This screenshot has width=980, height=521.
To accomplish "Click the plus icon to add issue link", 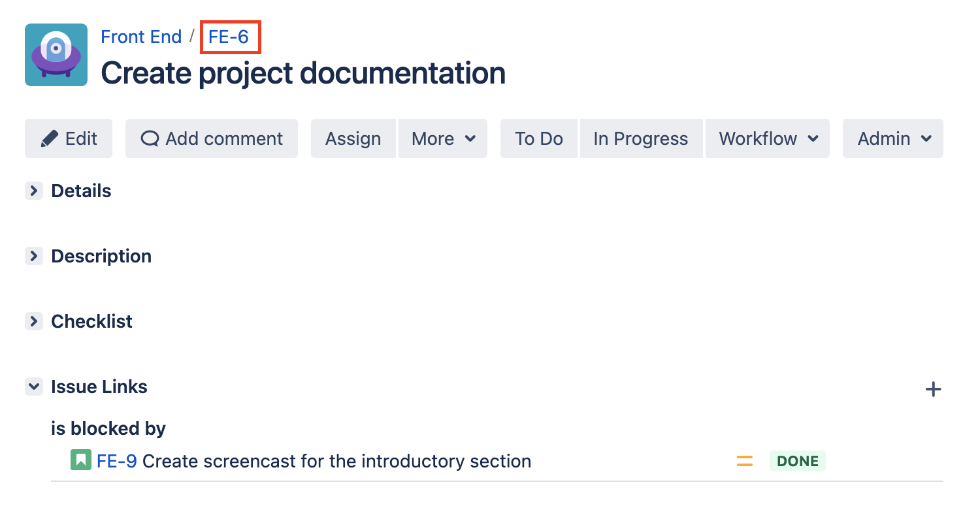I will (x=934, y=390).
